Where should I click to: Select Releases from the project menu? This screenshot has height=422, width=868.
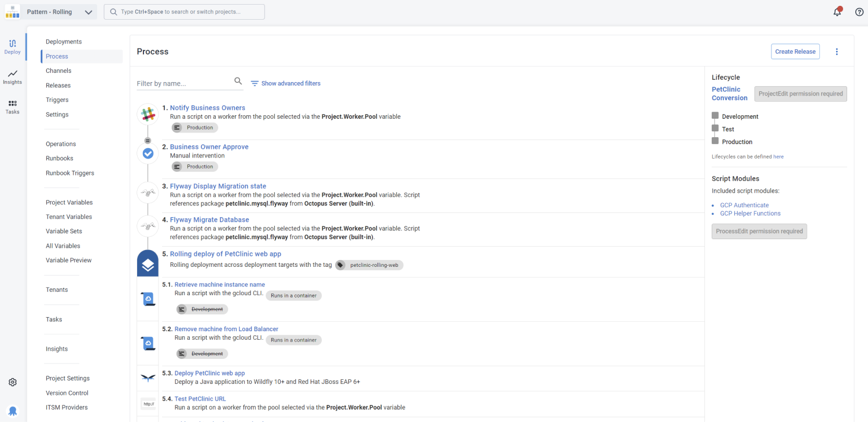(x=58, y=85)
